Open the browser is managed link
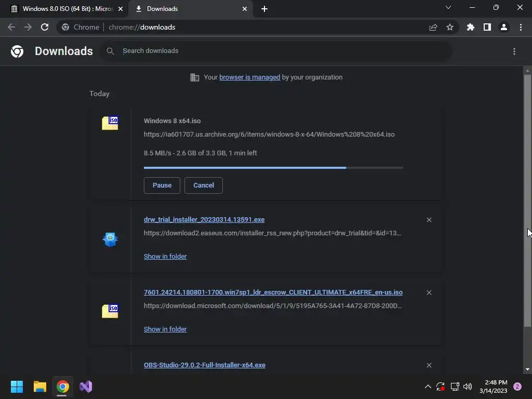The image size is (532, 399). click(x=249, y=77)
